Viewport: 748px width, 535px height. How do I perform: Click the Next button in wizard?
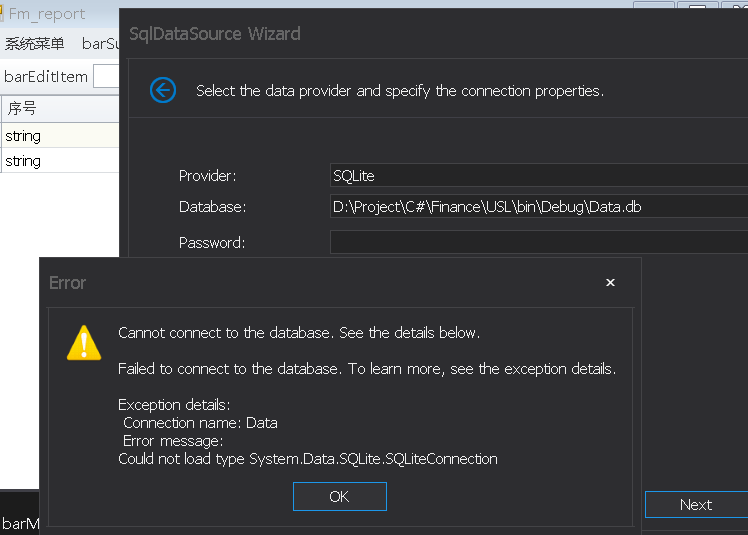(696, 504)
